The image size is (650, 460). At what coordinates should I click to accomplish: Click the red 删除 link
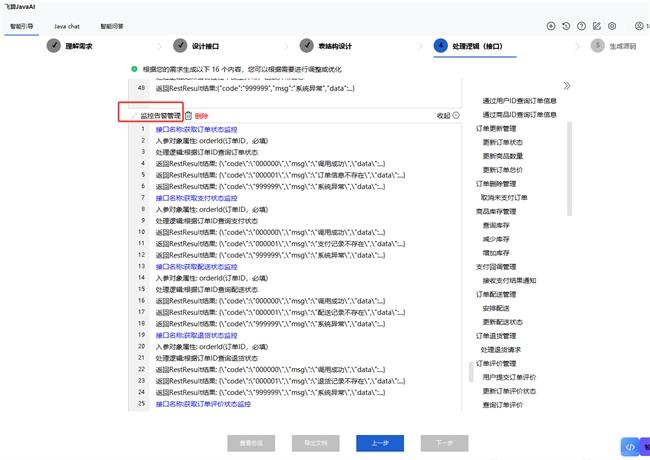click(201, 116)
